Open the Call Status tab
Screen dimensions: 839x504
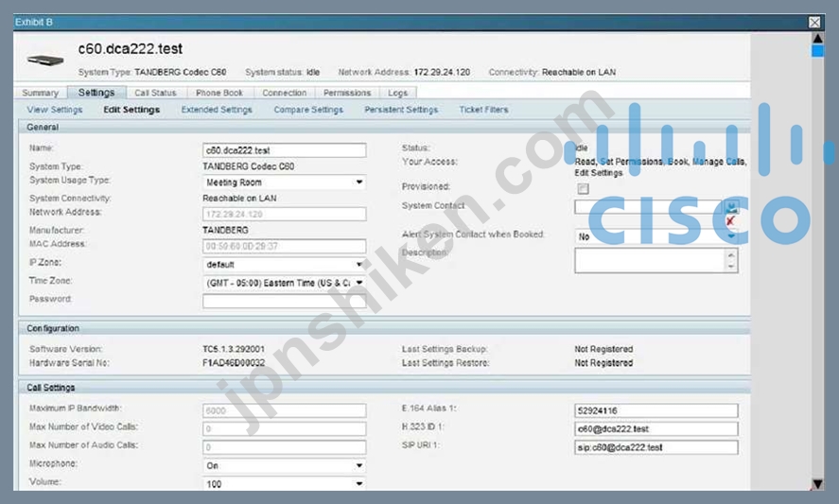(155, 93)
